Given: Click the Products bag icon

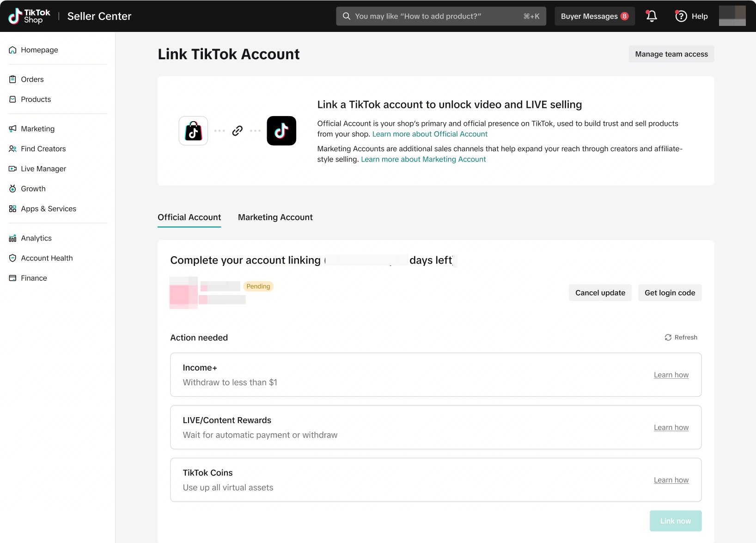Looking at the screenshot, I should pyautogui.click(x=12, y=99).
